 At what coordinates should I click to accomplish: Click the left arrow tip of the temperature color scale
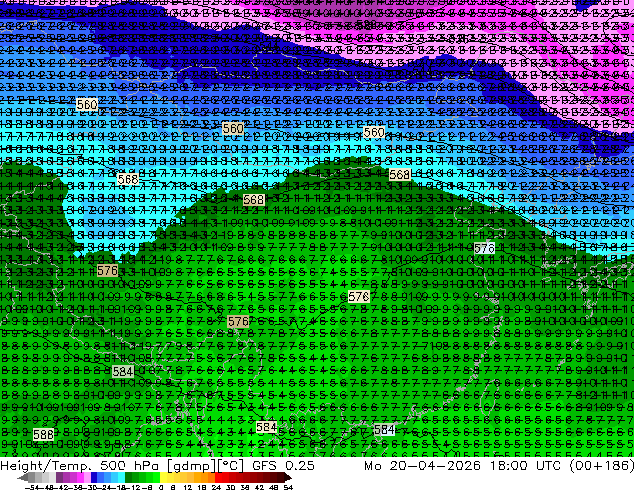tap(19, 477)
